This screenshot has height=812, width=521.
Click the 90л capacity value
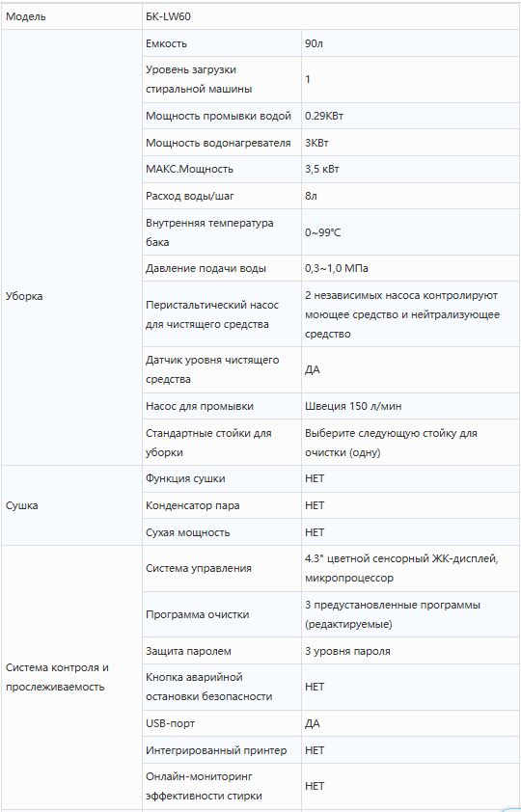point(315,44)
